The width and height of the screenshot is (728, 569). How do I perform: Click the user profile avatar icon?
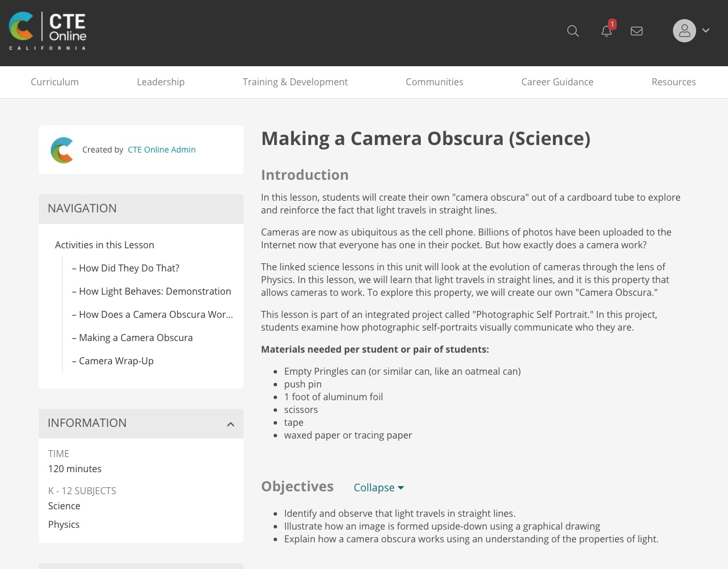click(x=685, y=31)
